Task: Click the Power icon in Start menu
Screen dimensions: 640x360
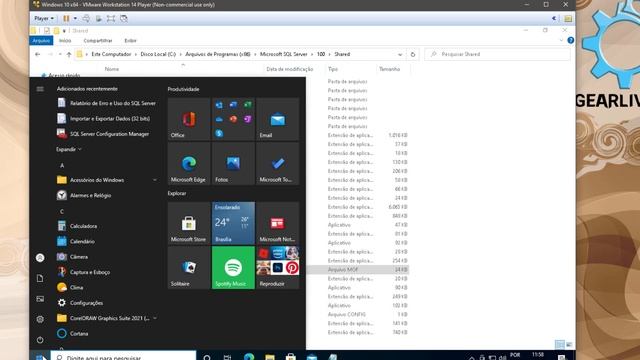Action: (40, 340)
